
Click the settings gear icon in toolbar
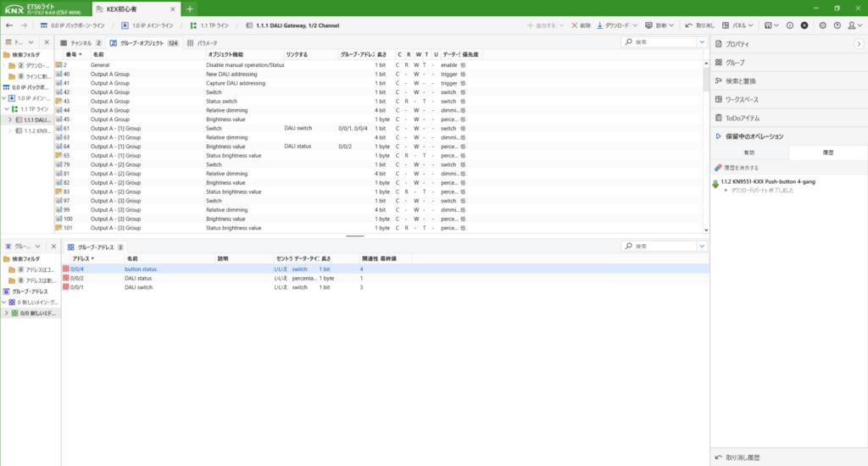pos(823,26)
